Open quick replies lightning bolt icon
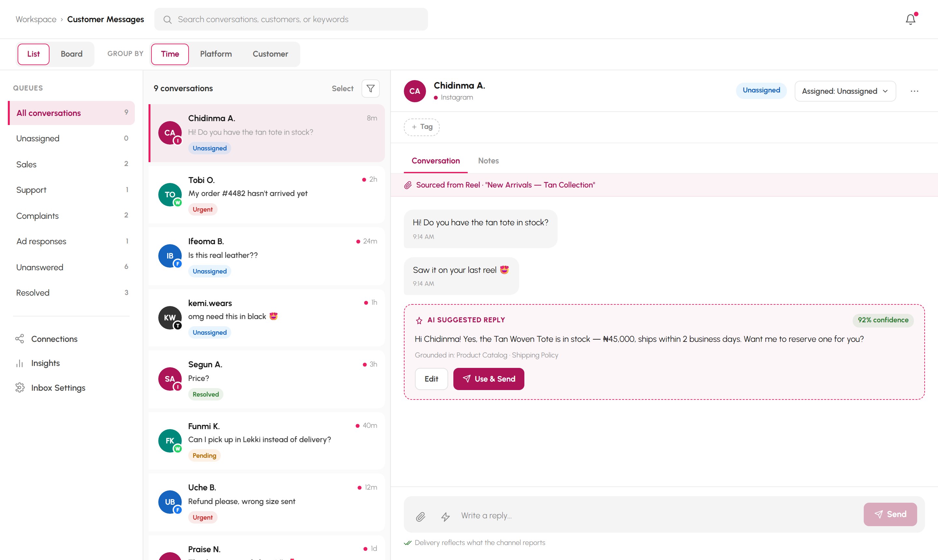Screen dimensions: 938x560 coord(446,516)
